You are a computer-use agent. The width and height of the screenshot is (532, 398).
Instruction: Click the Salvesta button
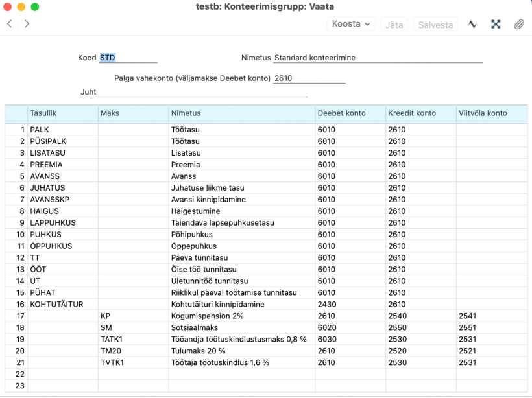coord(435,25)
